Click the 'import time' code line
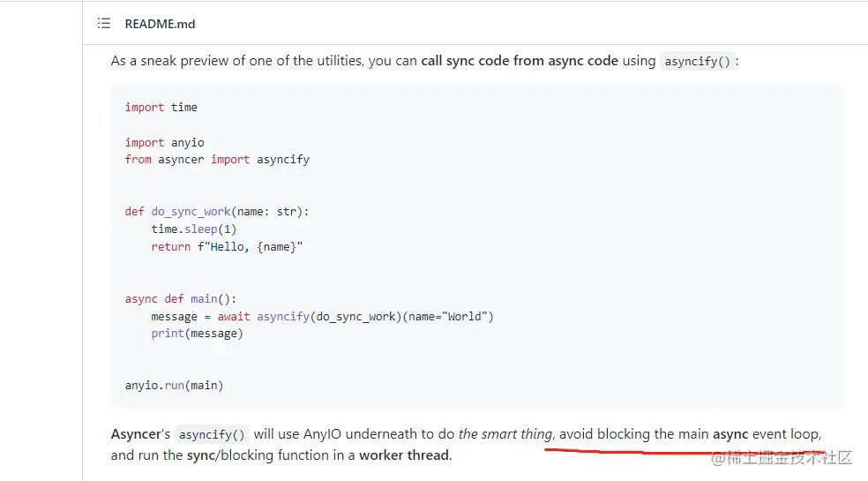The height and width of the screenshot is (481, 868). click(x=161, y=107)
